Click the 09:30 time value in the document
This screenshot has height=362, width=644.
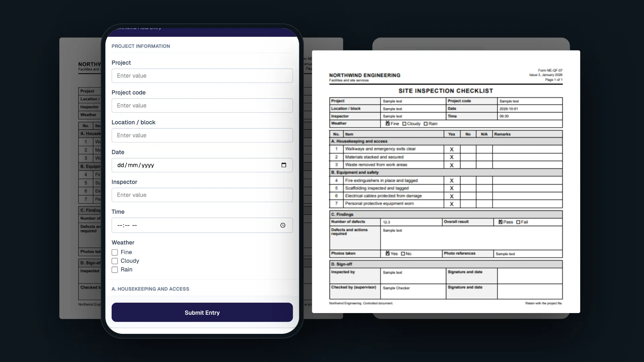coord(504,116)
